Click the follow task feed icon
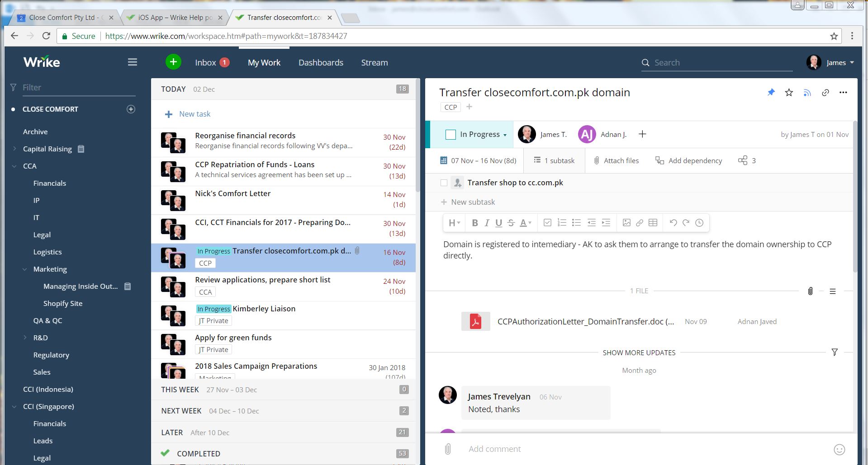 click(807, 93)
